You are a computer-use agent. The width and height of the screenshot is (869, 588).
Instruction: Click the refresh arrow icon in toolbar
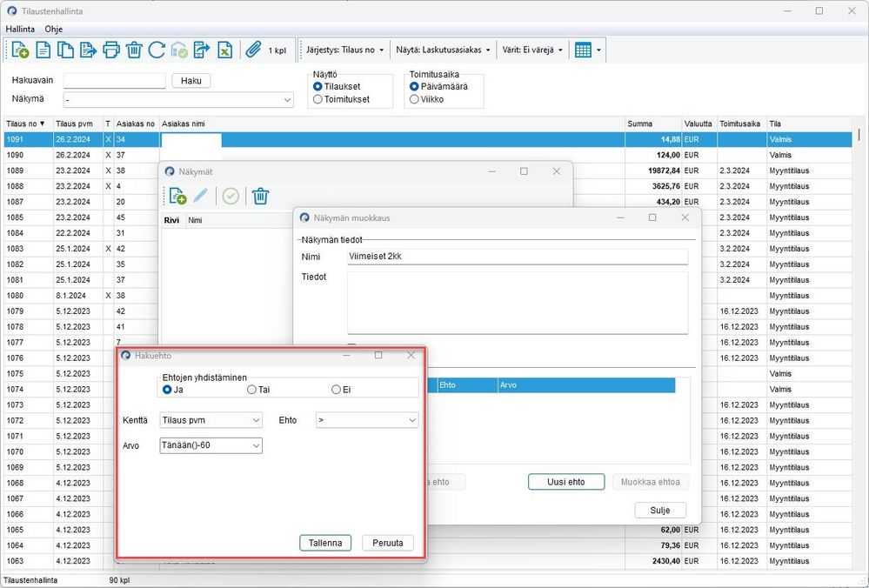157,50
